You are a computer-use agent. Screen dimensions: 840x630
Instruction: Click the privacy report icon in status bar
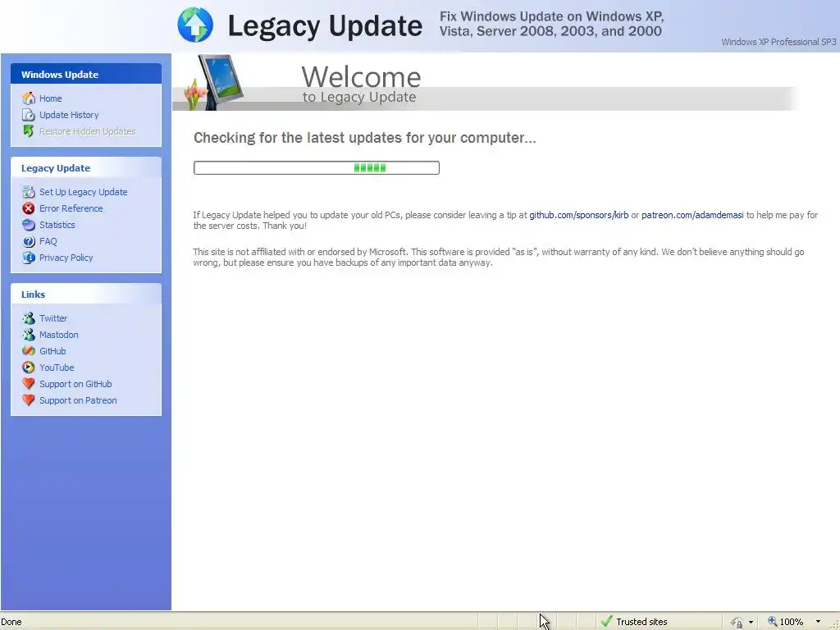click(x=737, y=622)
